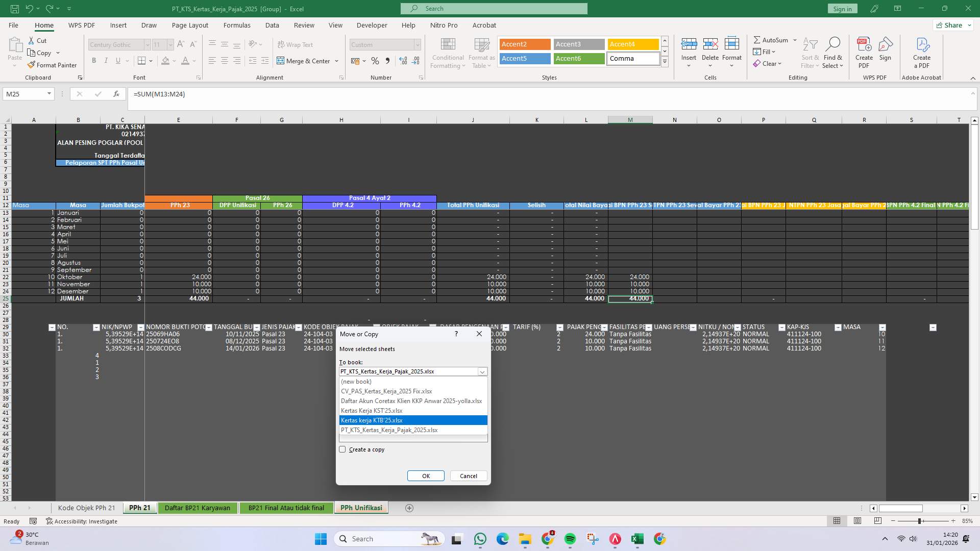Select the AutoSum icon
The image size is (980, 551).
tap(759, 40)
